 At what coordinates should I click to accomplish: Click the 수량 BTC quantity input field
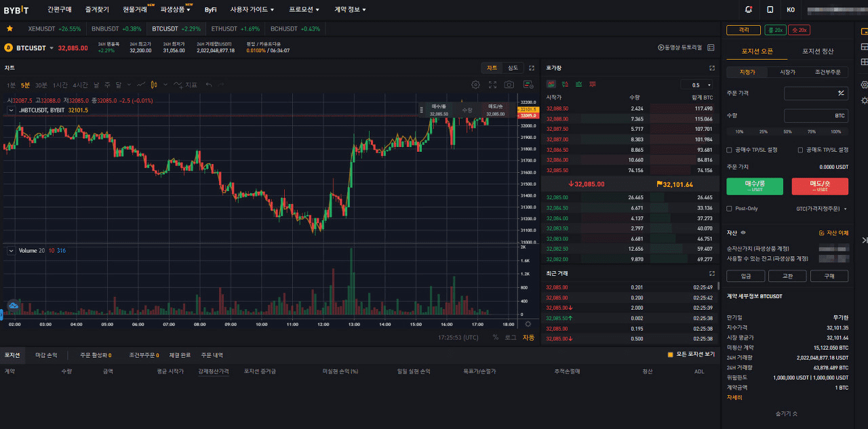(x=816, y=116)
